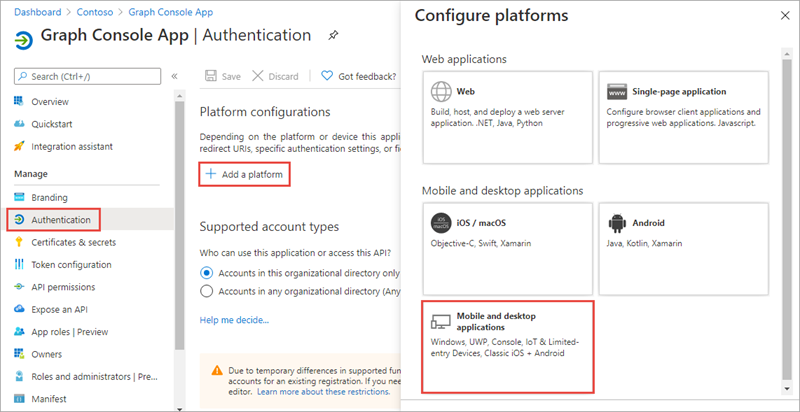
Task: Pin the Authentication blade with pushpin icon
Action: coord(333,36)
